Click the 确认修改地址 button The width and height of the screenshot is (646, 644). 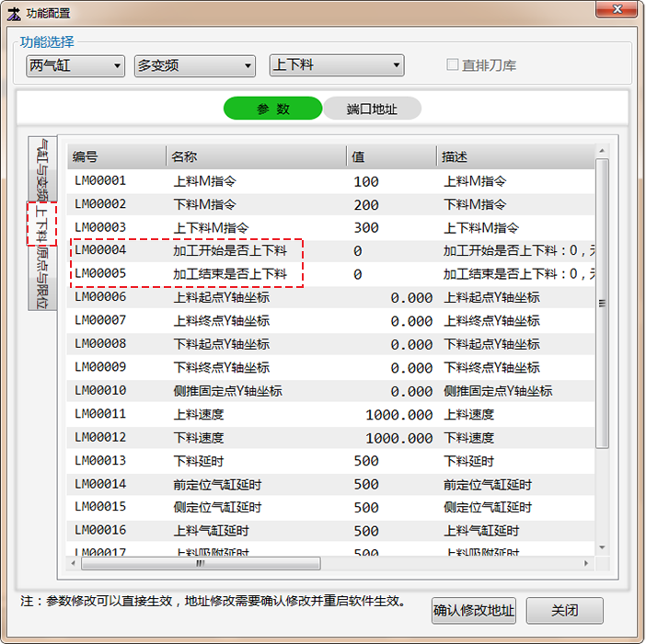[x=474, y=611]
